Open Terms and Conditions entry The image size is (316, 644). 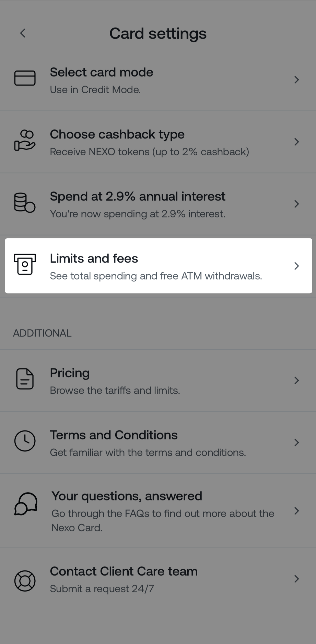[x=114, y=435]
